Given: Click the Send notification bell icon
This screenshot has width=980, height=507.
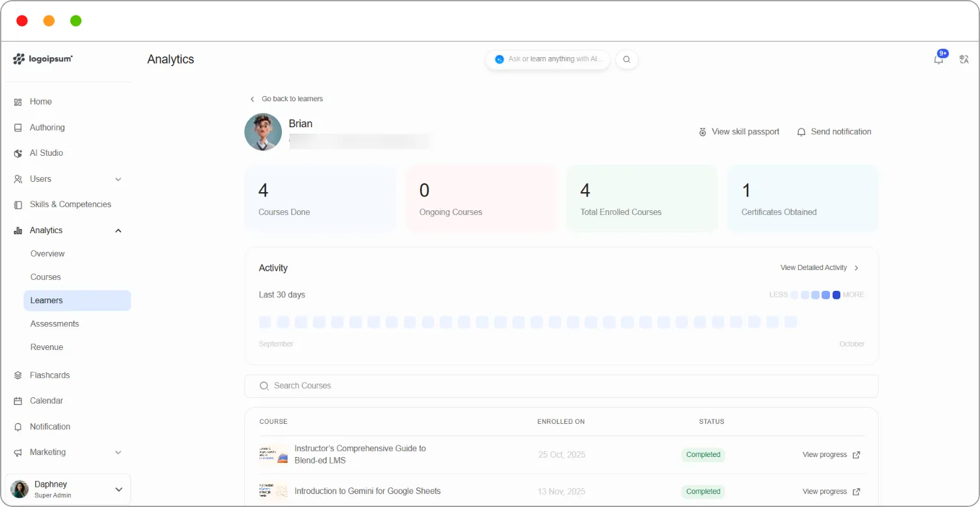Looking at the screenshot, I should 802,132.
